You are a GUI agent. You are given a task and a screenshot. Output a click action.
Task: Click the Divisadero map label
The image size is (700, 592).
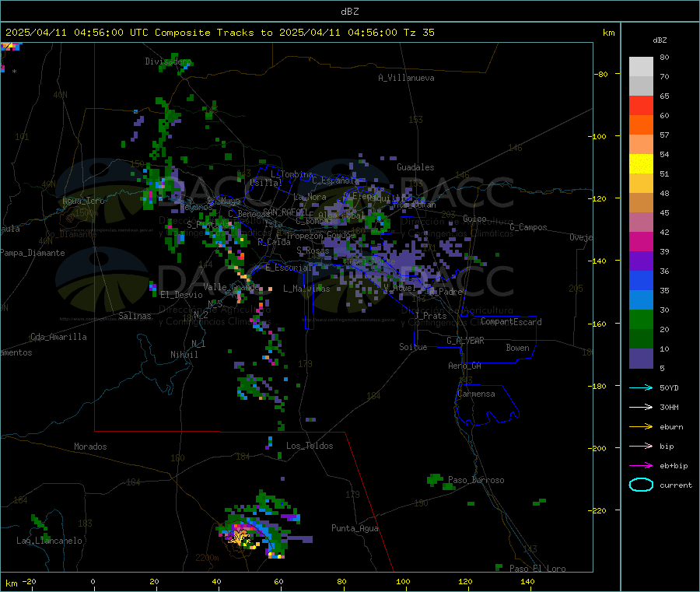point(168,61)
